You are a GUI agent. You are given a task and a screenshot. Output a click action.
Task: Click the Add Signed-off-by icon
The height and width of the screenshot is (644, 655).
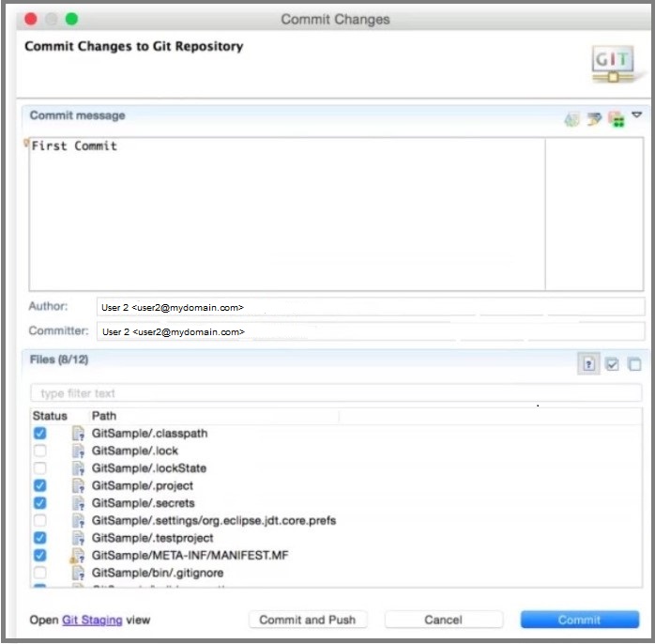tap(594, 119)
